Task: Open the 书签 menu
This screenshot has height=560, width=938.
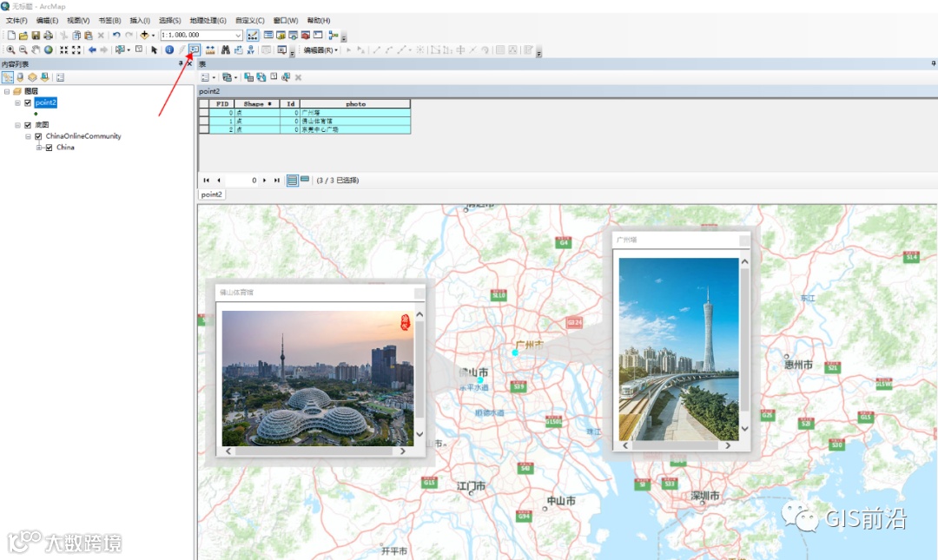Action: coord(109,20)
